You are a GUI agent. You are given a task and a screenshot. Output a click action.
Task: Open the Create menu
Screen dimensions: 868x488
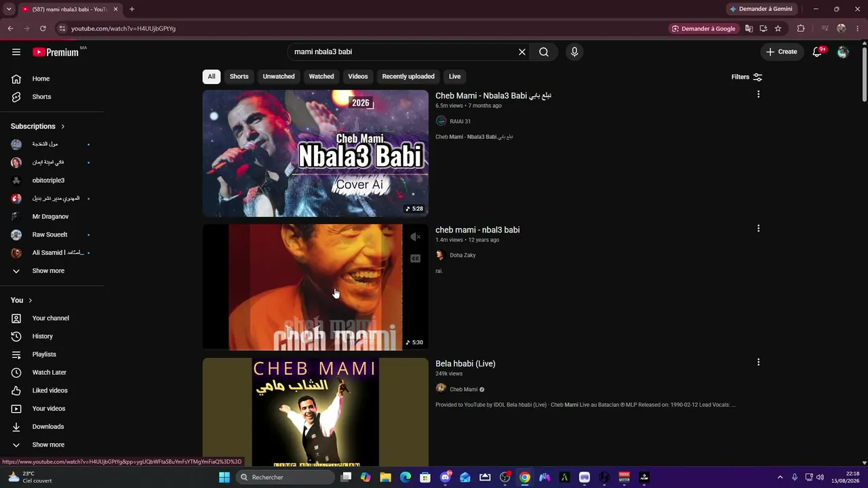pyautogui.click(x=781, y=52)
